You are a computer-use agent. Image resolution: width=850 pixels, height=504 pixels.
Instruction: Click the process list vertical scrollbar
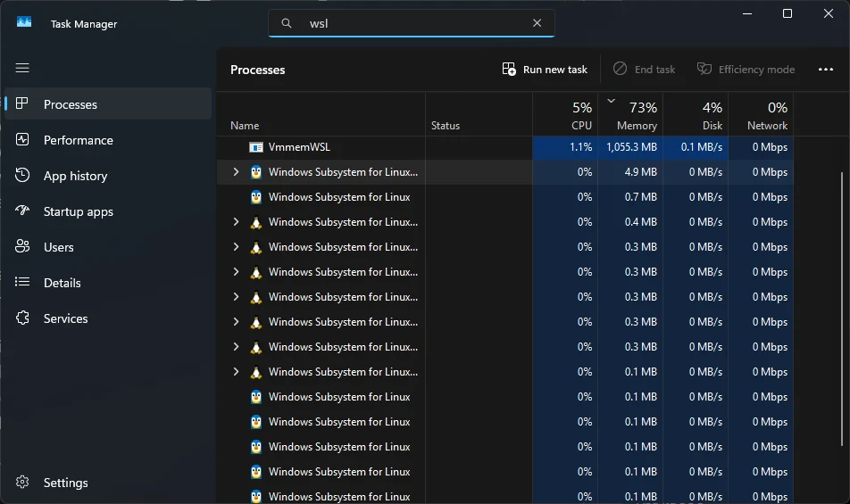841,310
